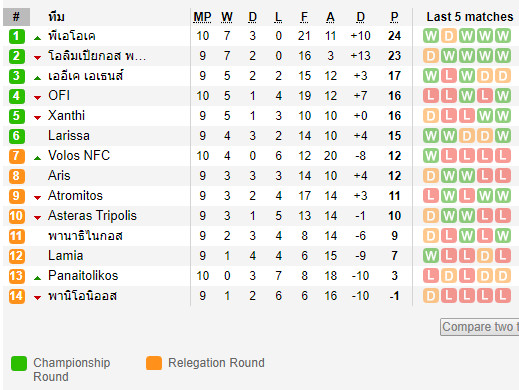Click red down arrow beside Atromitos
This screenshot has width=519, height=390.
click(37, 198)
